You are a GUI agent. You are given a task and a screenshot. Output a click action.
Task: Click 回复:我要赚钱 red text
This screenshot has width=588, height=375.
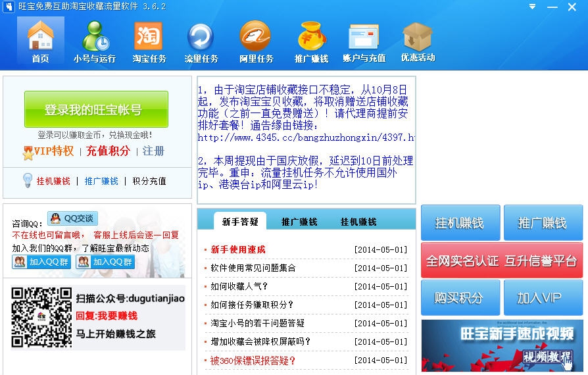pos(107,316)
